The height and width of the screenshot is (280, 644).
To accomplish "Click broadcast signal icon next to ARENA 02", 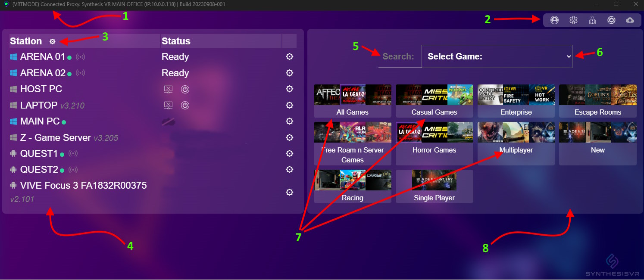I will tap(80, 73).
